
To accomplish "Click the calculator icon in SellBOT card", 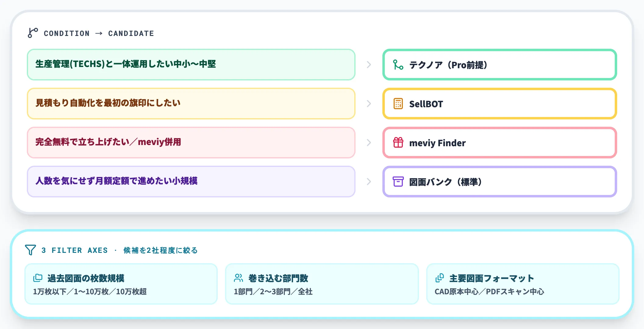I will point(398,104).
